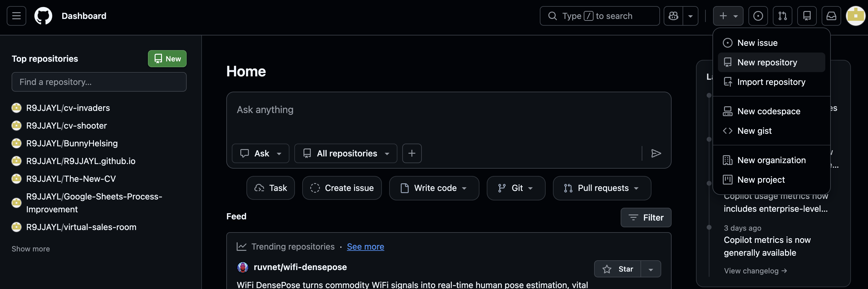Click See more trending repositories link

[x=365, y=247]
